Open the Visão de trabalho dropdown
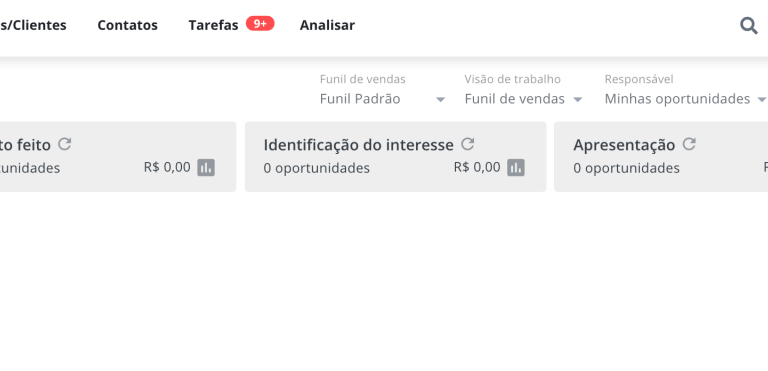The image size is (768, 371). (x=523, y=99)
